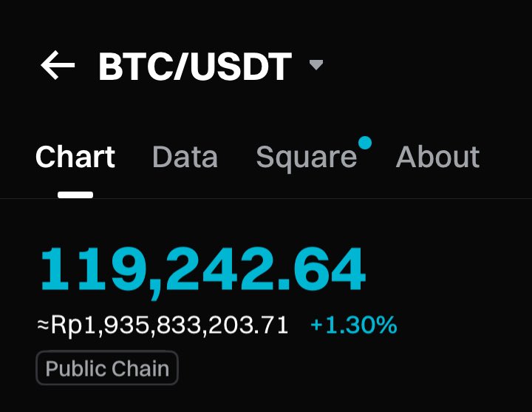View the About tab
Image resolution: width=532 pixels, height=412 pixels.
pyautogui.click(x=437, y=157)
